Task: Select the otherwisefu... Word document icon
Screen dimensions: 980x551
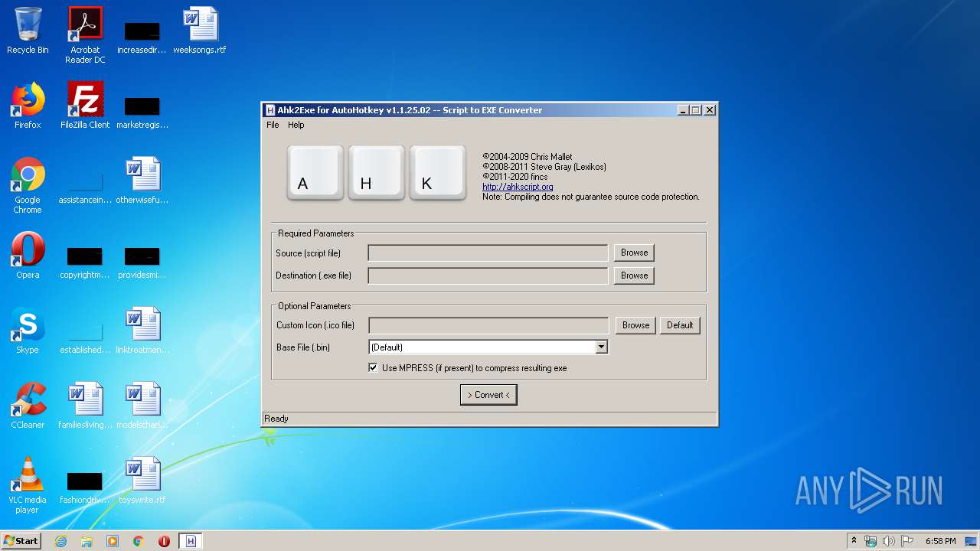Action: [142, 181]
